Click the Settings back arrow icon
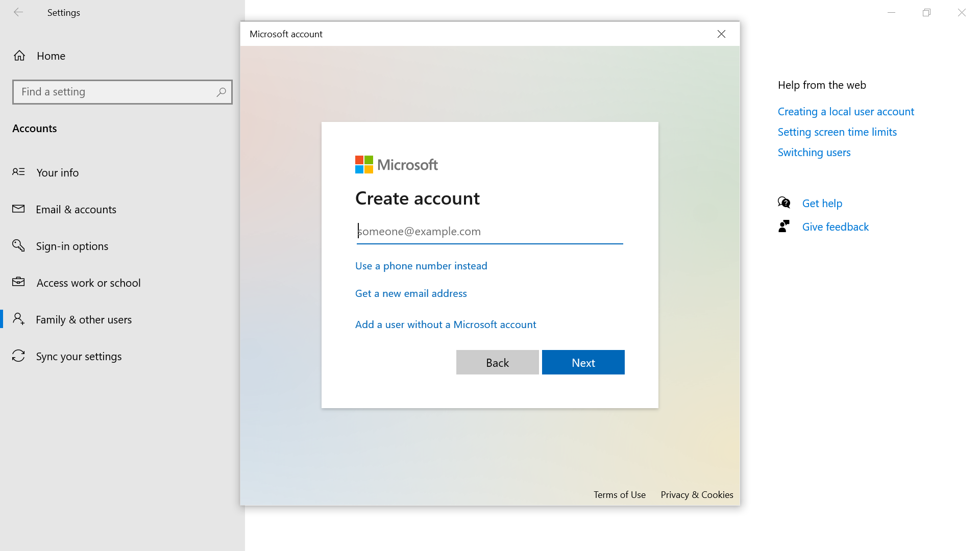The image size is (980, 551). [18, 12]
